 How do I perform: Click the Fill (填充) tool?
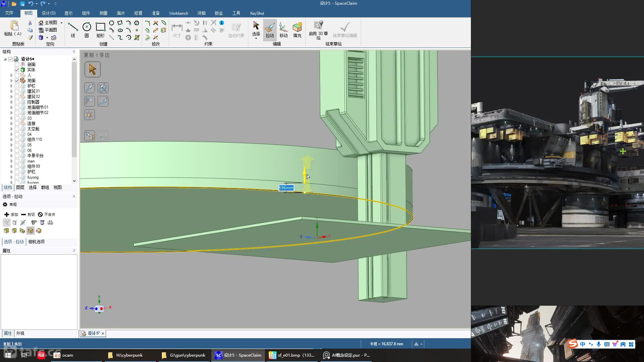tap(297, 29)
